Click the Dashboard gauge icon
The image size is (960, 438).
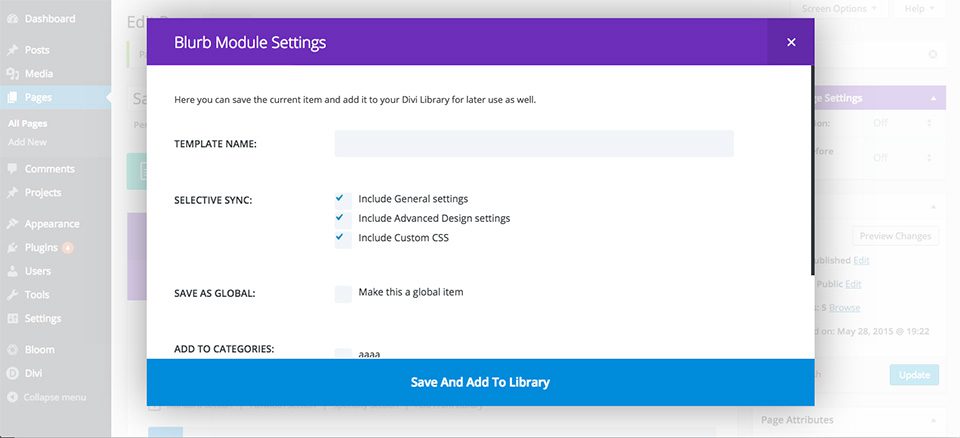coord(12,19)
